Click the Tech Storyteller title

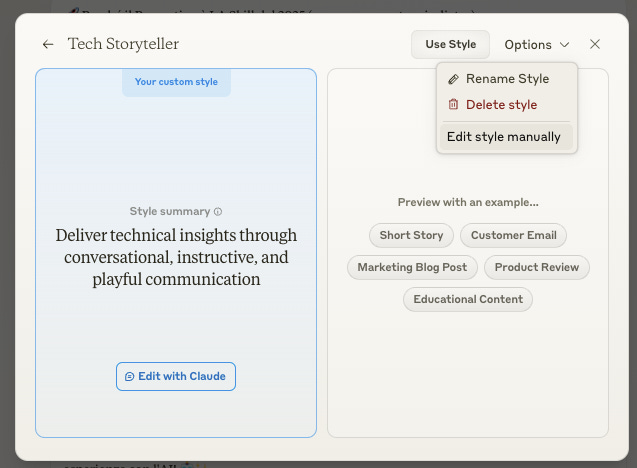123,44
